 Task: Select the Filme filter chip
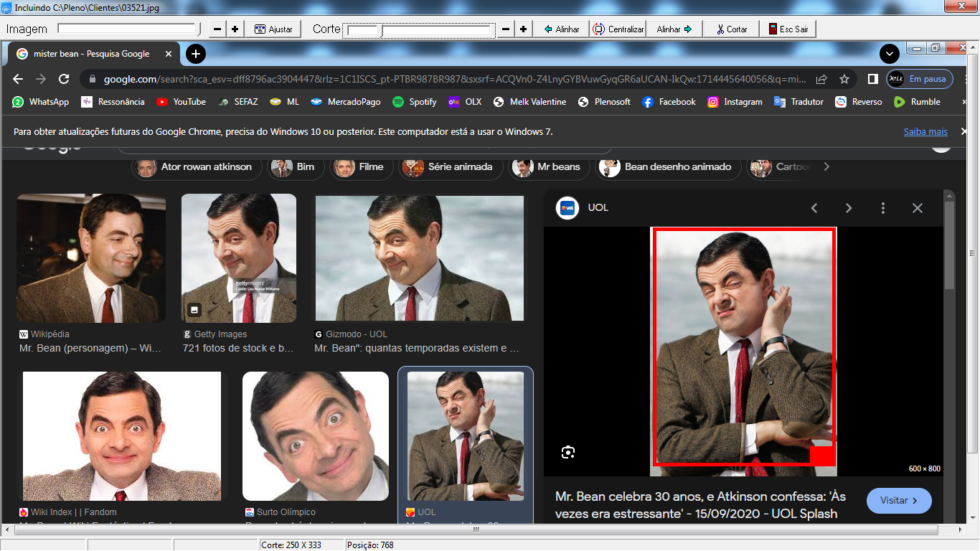(x=361, y=166)
